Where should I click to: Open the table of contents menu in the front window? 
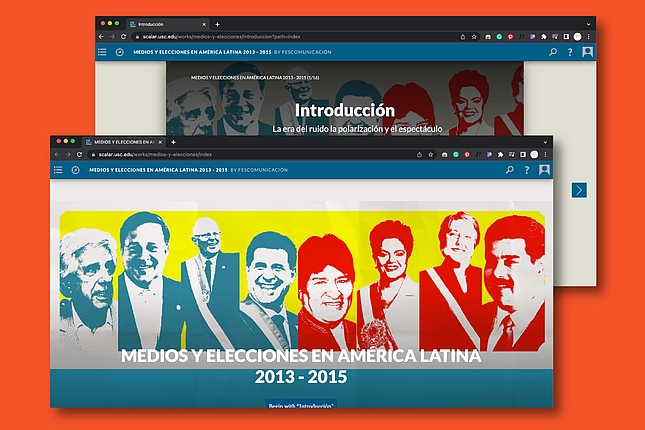[x=58, y=170]
